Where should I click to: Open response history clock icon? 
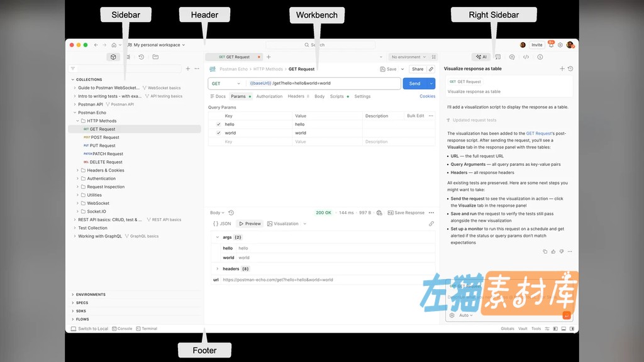click(231, 212)
